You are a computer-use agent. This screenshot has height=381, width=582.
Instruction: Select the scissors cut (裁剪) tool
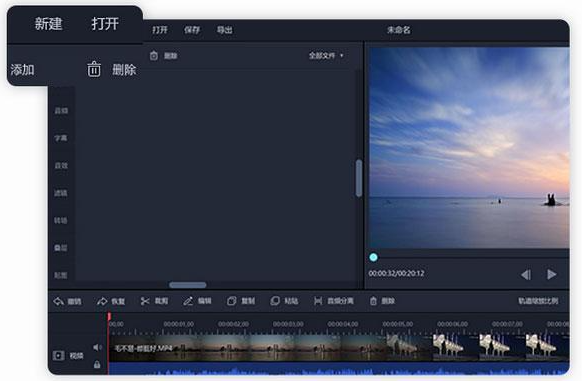coord(145,301)
